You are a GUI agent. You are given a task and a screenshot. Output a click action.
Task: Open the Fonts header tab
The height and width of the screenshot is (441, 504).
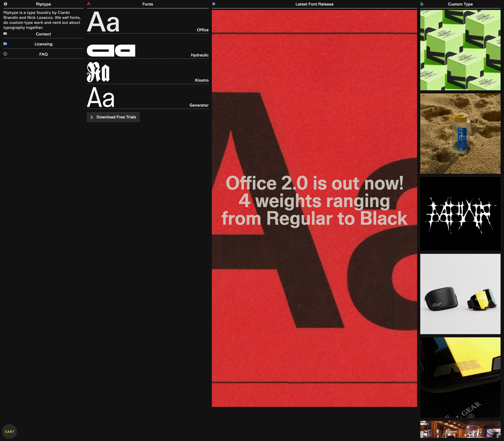(148, 4)
